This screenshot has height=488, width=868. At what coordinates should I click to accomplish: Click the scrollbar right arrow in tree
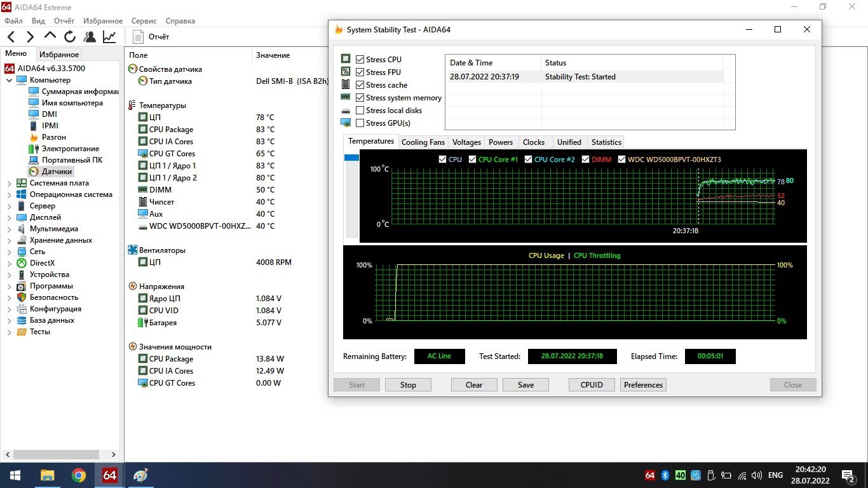click(x=114, y=455)
